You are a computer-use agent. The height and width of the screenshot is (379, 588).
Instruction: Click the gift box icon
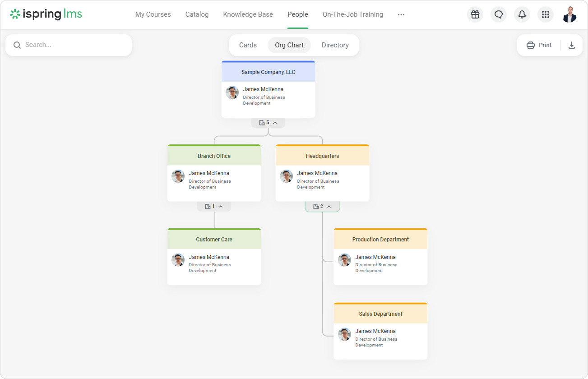475,14
